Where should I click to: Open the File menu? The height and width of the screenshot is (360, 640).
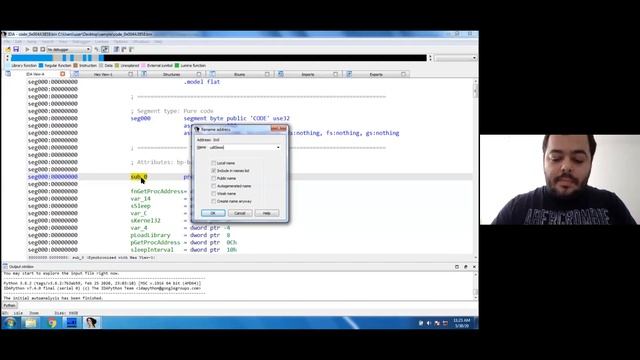pos(7,42)
